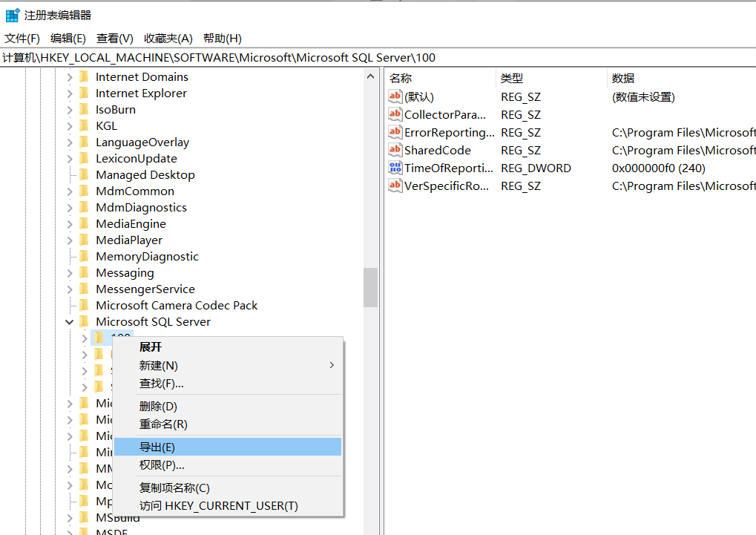Click the REG_DWORD type cell

pos(536,168)
